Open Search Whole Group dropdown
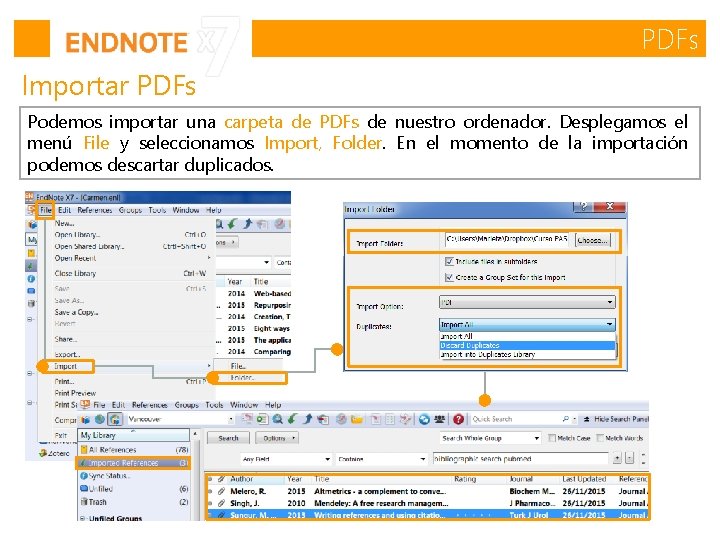The height and width of the screenshot is (540, 720). pyautogui.click(x=490, y=438)
